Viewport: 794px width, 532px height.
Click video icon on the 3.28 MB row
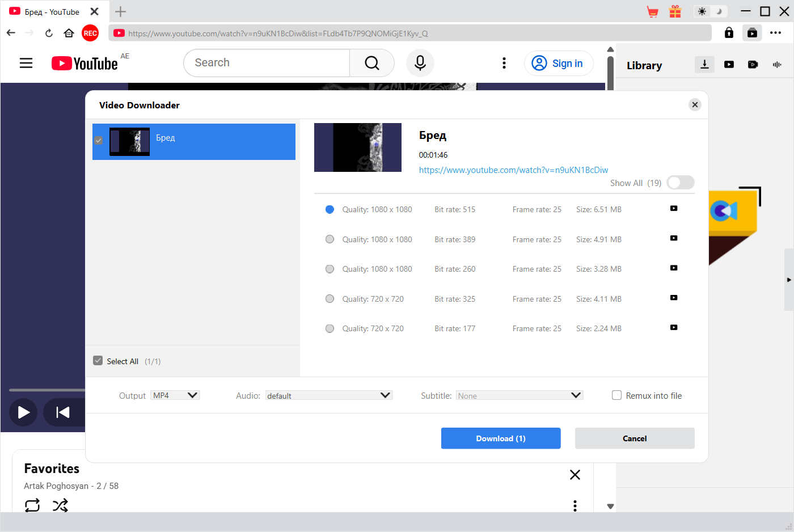(x=674, y=268)
